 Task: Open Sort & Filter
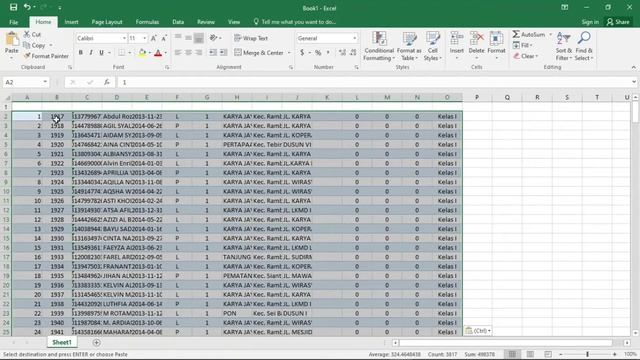click(564, 46)
